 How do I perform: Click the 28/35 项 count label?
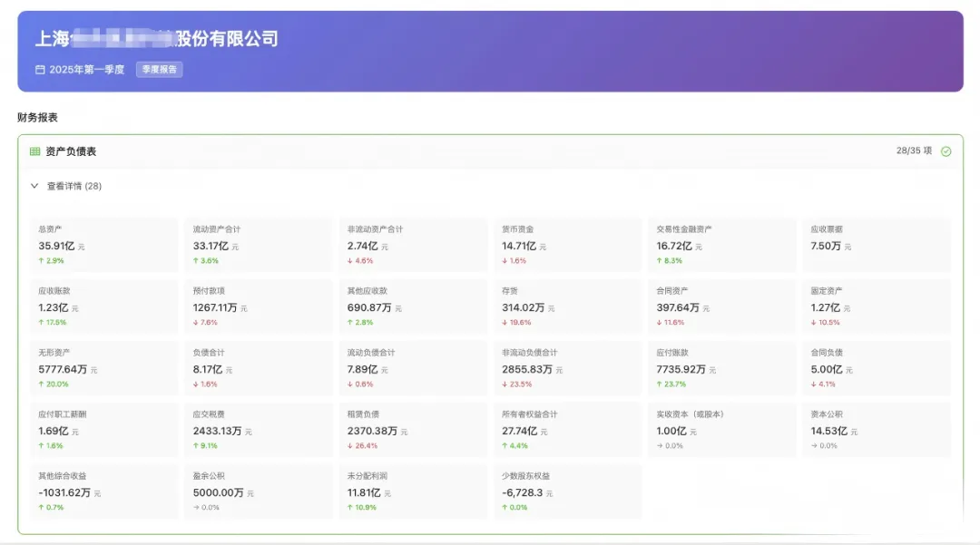tap(914, 151)
